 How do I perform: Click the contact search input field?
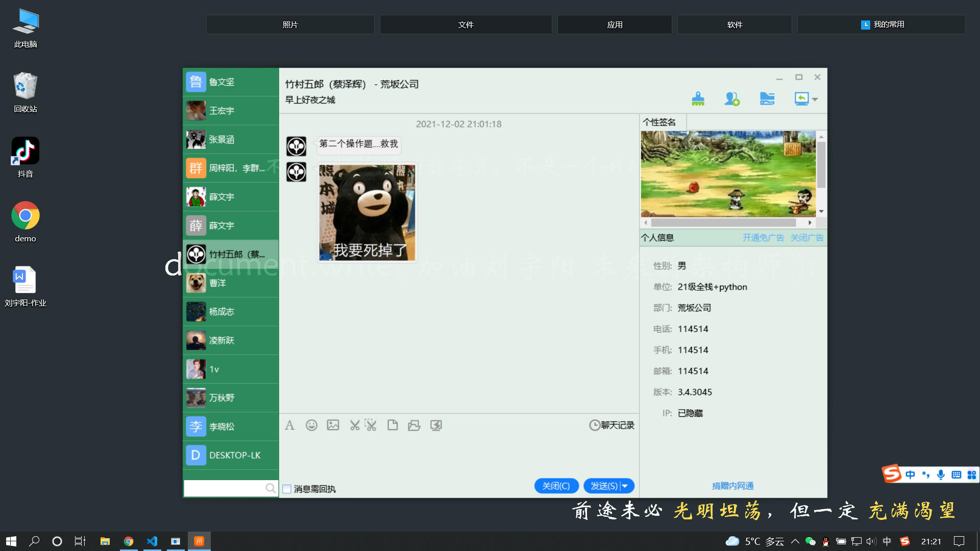pos(225,488)
